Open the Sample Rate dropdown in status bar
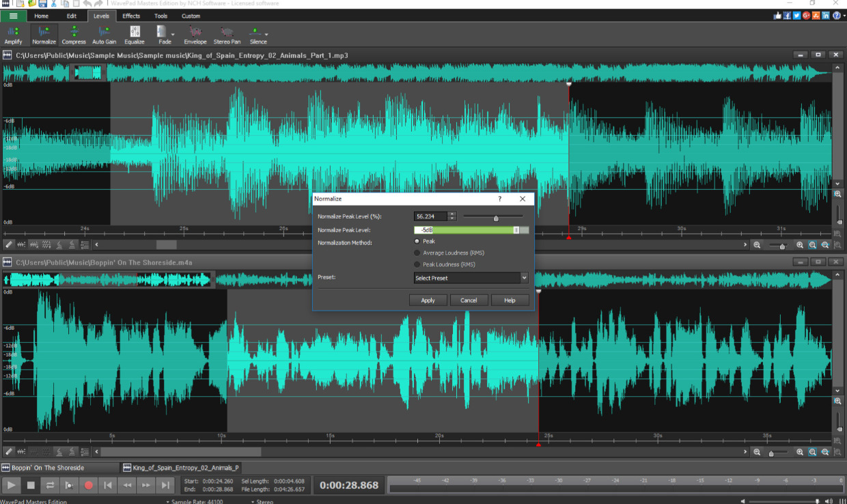 [195, 501]
